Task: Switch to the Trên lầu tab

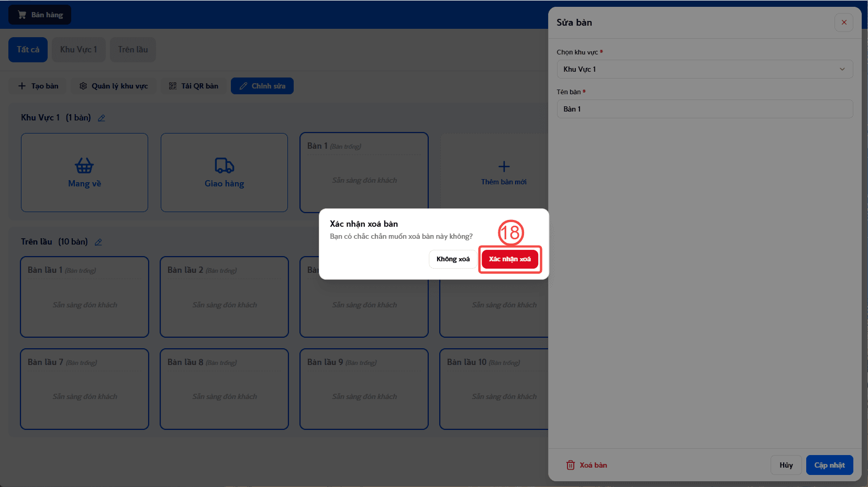Action: point(133,50)
